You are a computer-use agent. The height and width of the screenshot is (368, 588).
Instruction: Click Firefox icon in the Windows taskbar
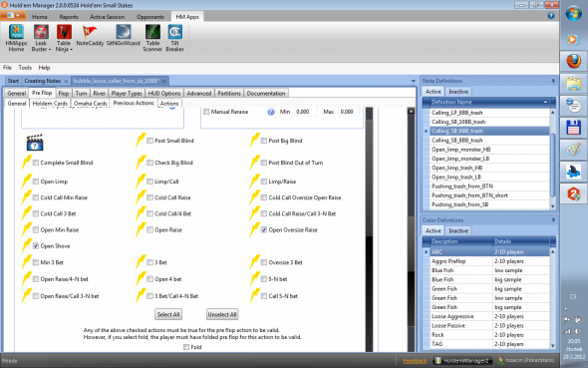click(x=573, y=61)
